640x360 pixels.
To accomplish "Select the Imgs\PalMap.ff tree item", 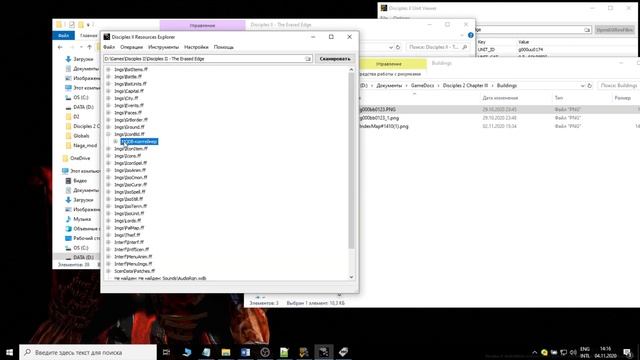I will pos(129,228).
